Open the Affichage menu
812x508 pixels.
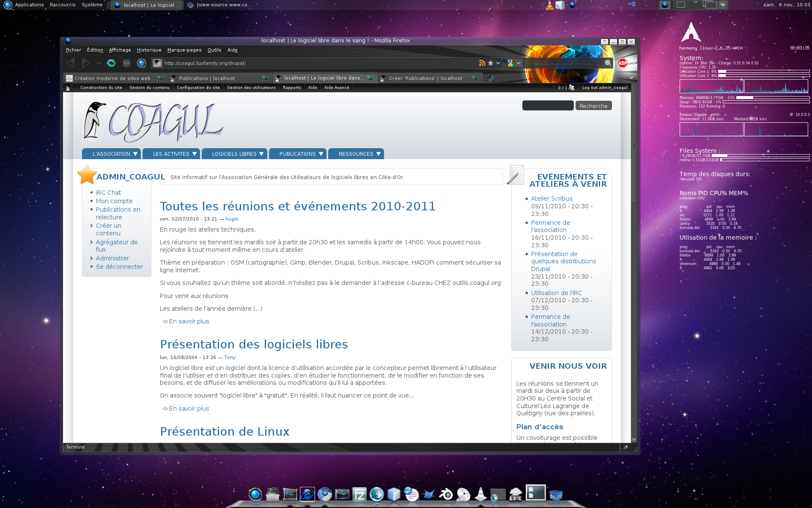120,50
